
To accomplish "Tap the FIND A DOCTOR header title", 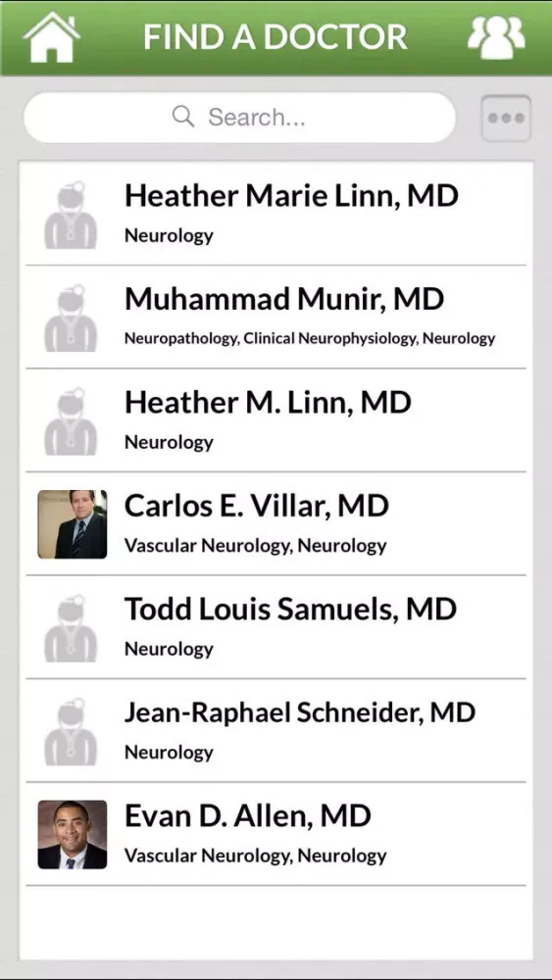I will tap(276, 37).
